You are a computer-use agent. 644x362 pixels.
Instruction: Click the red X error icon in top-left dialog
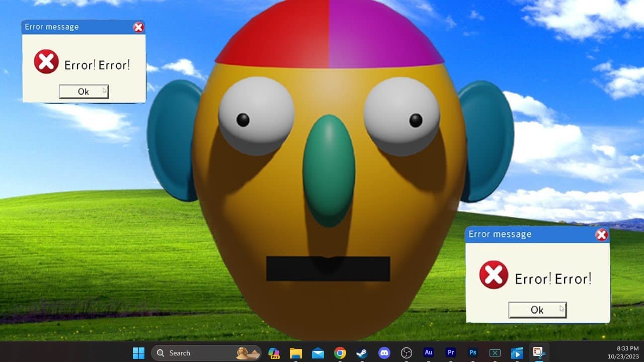[46, 62]
